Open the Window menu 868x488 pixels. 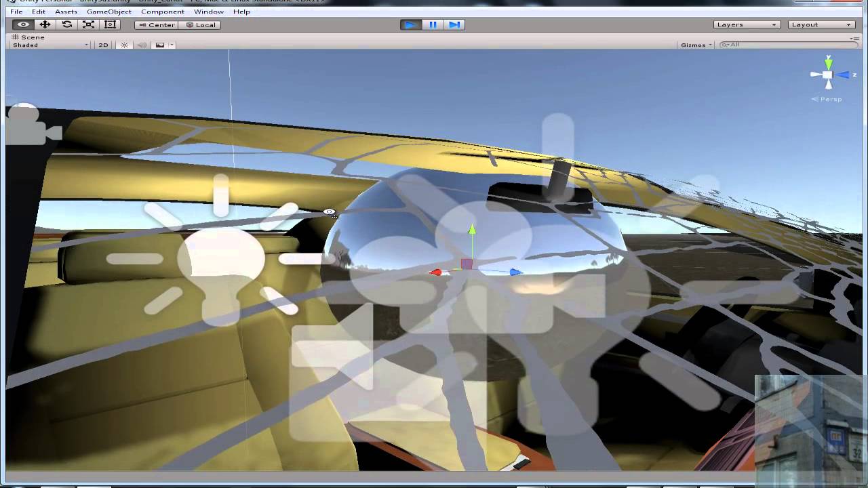[x=209, y=12]
